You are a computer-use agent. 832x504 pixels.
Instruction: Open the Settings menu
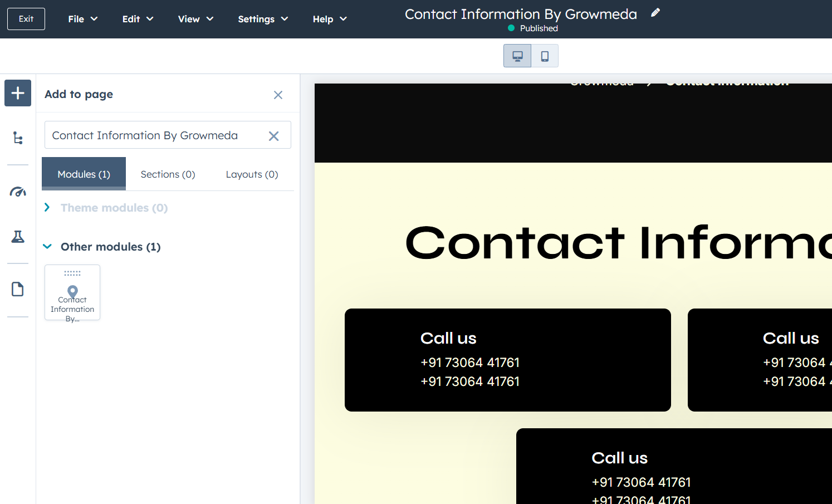[x=263, y=19]
